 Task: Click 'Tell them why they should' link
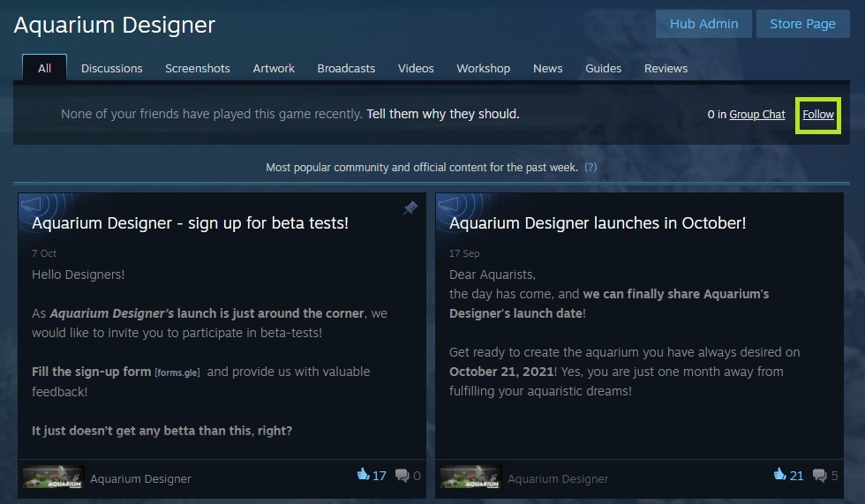443,114
